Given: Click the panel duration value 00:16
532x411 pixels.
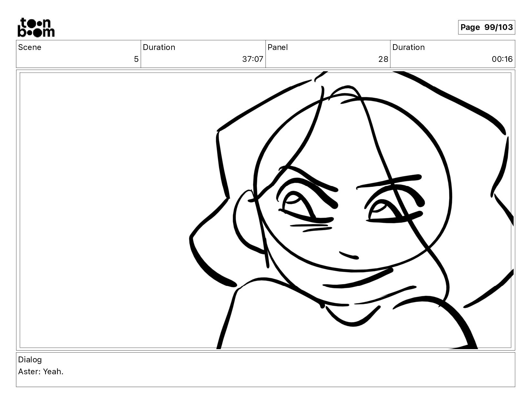Looking at the screenshot, I should (x=502, y=59).
